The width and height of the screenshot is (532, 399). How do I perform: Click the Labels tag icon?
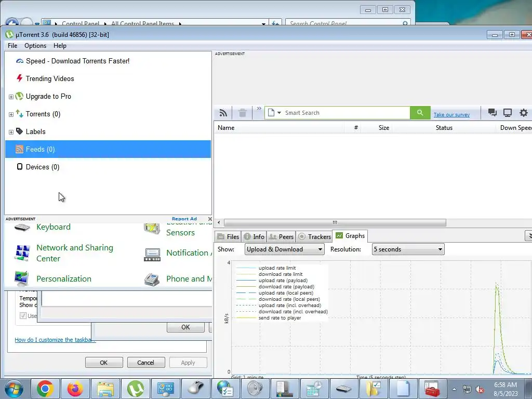click(x=20, y=131)
